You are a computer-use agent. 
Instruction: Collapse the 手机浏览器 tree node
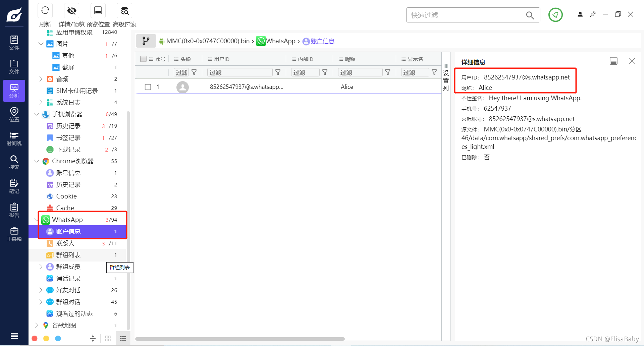coord(37,114)
